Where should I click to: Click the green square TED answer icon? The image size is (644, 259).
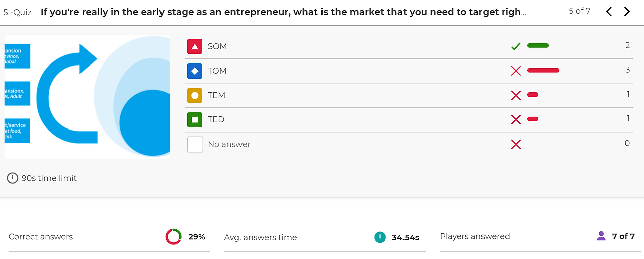[x=195, y=119]
